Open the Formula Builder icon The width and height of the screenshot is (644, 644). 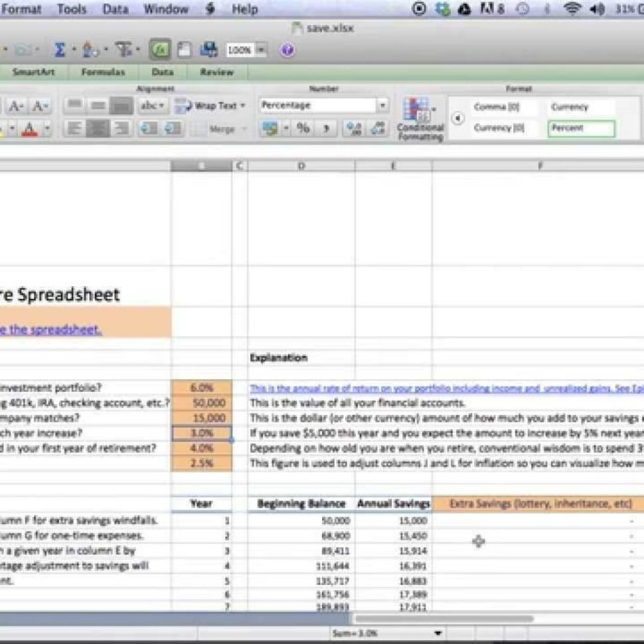pyautogui.click(x=159, y=49)
